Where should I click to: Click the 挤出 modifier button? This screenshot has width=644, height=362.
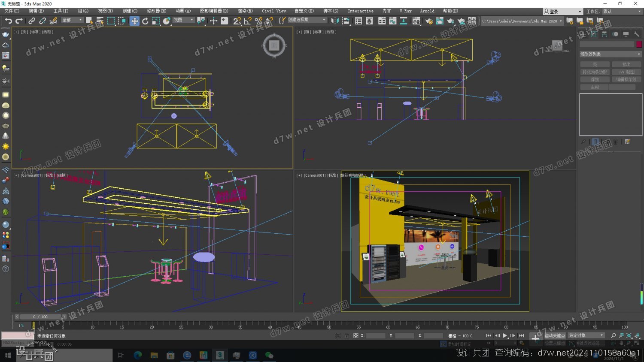coord(626,64)
